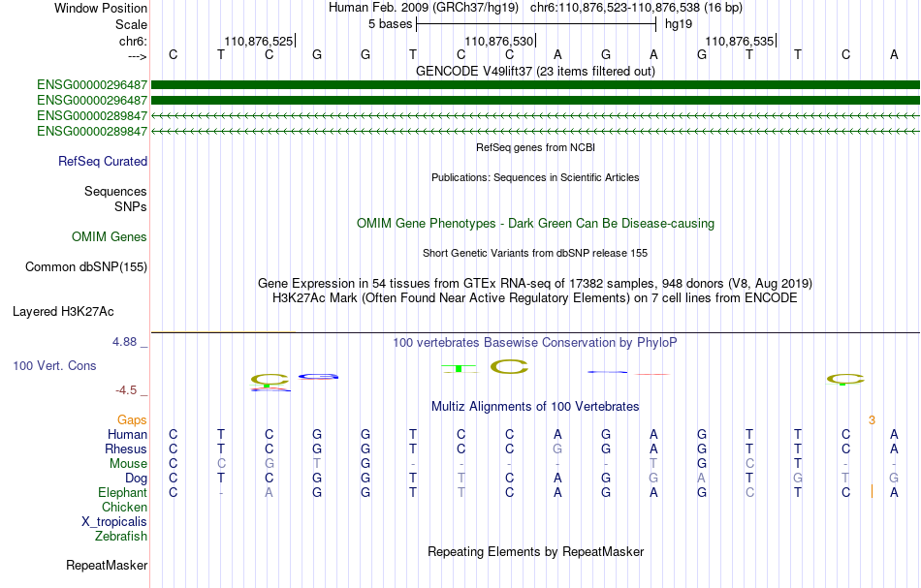This screenshot has height=588, width=921.
Task: Click the light gray G in Mouse row
Action: pyautogui.click(x=269, y=464)
